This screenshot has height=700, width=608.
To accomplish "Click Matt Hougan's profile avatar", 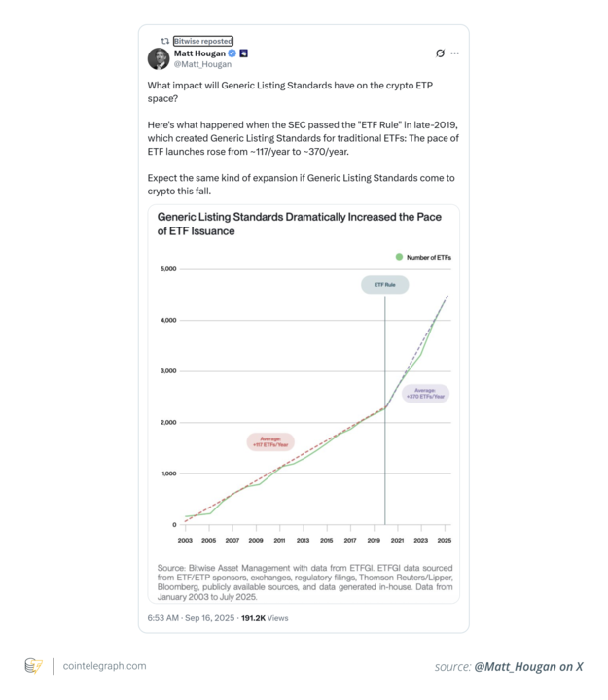I will click(x=159, y=58).
